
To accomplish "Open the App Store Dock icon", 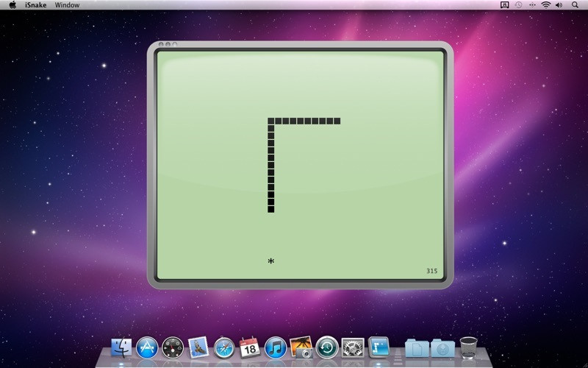I will click(x=147, y=347).
